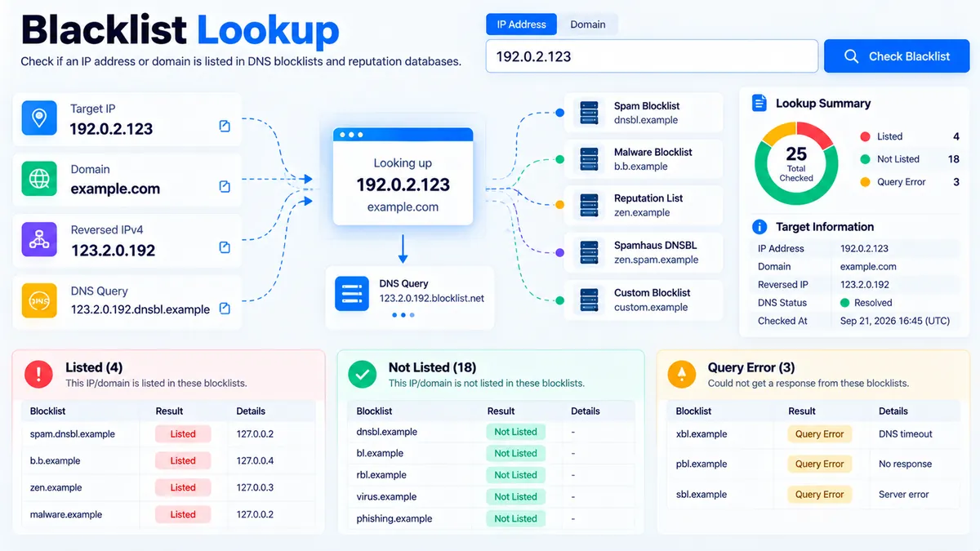Click the orange Query Error warning icon
980x551 pixels.
pos(681,374)
